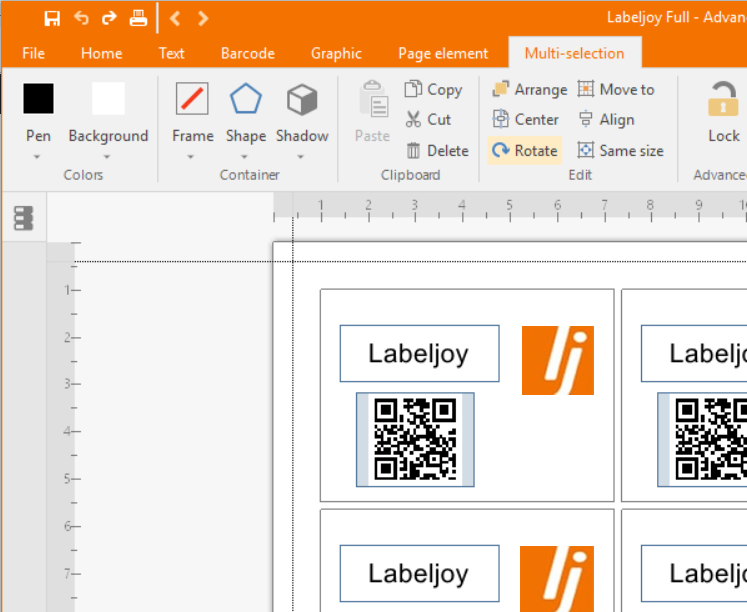Undo the last action
747x612 pixels.
pos(81,18)
